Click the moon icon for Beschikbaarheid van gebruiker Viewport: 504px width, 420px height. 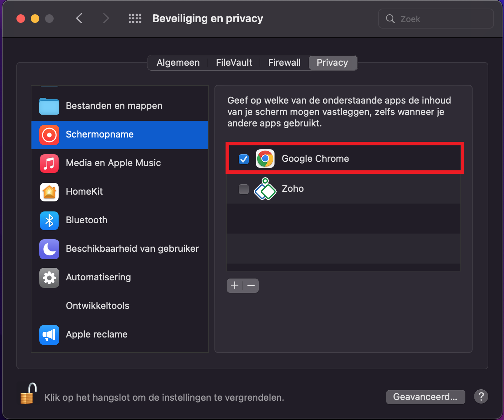pos(49,249)
